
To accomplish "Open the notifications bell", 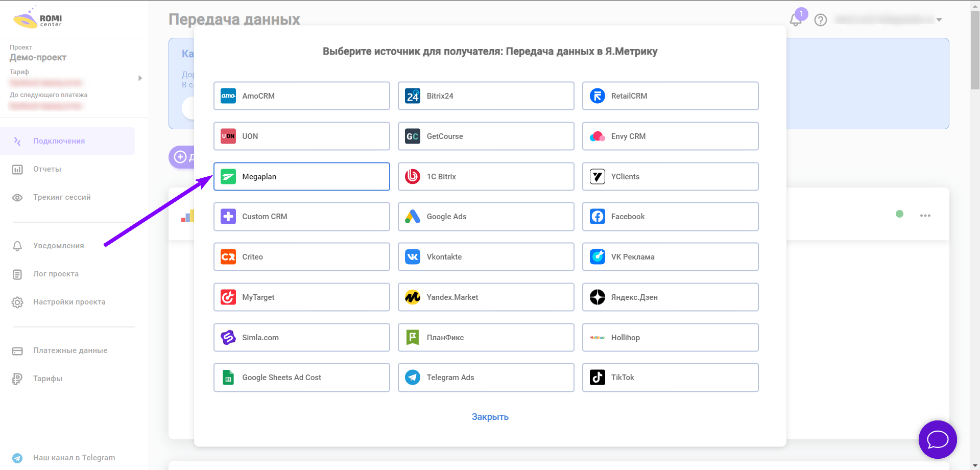I will click(796, 20).
